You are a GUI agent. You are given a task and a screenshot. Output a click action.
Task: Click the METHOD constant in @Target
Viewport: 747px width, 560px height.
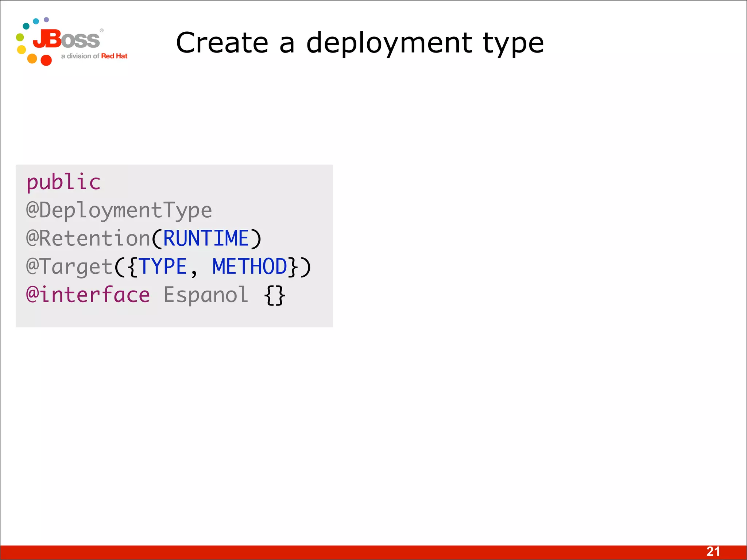(250, 267)
